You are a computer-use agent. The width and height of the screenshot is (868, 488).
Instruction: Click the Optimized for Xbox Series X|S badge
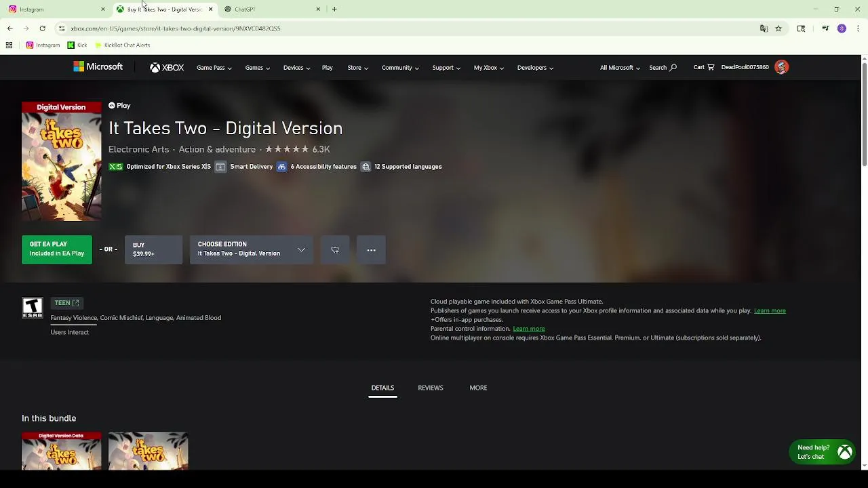[x=160, y=167]
